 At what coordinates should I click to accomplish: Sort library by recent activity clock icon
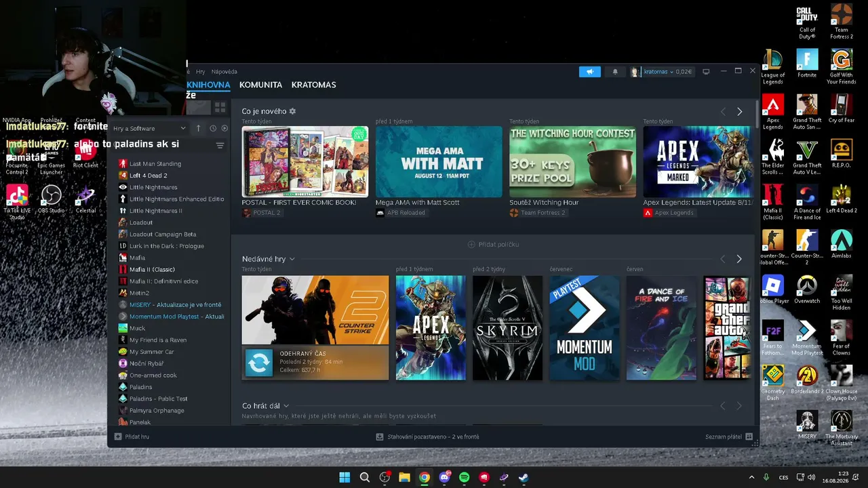tap(213, 128)
